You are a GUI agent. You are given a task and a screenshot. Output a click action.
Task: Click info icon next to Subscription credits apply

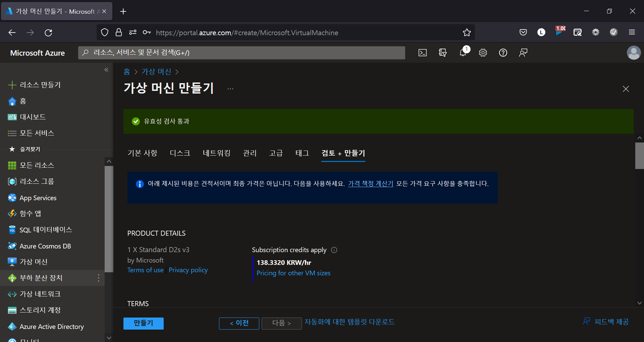tap(334, 250)
